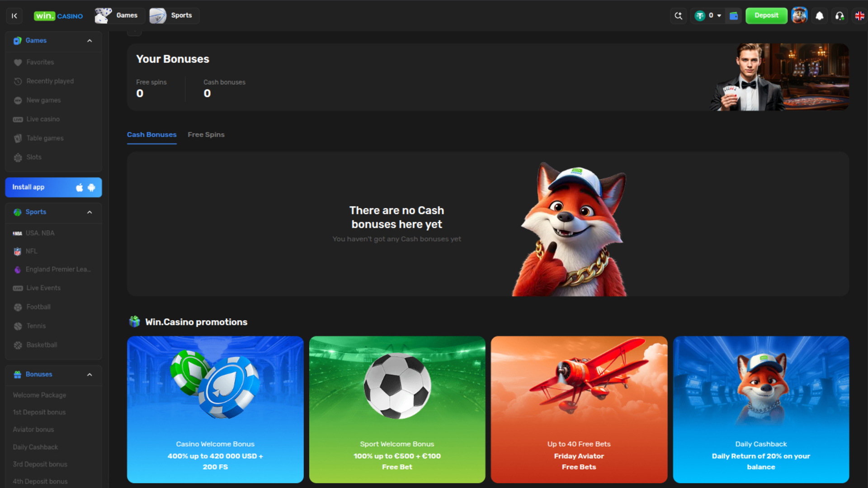This screenshot has width=868, height=488.
Task: Open the wallet icon in top bar
Action: (734, 16)
